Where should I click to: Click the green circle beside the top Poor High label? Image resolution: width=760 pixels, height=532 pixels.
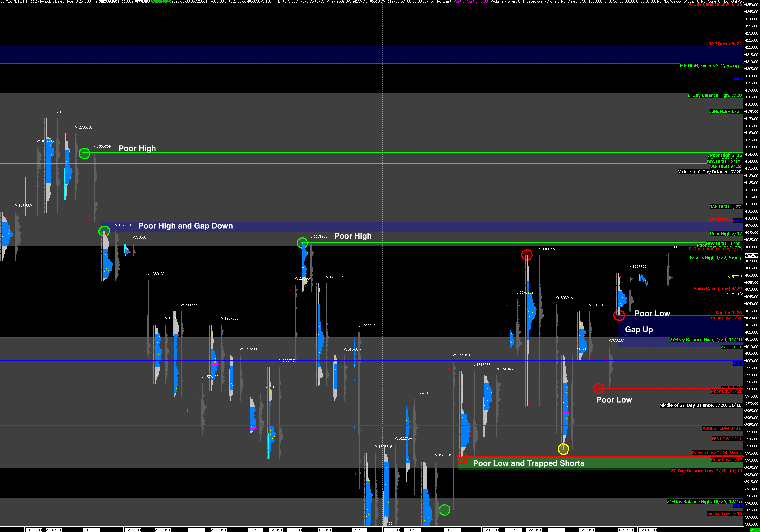pyautogui.click(x=84, y=153)
